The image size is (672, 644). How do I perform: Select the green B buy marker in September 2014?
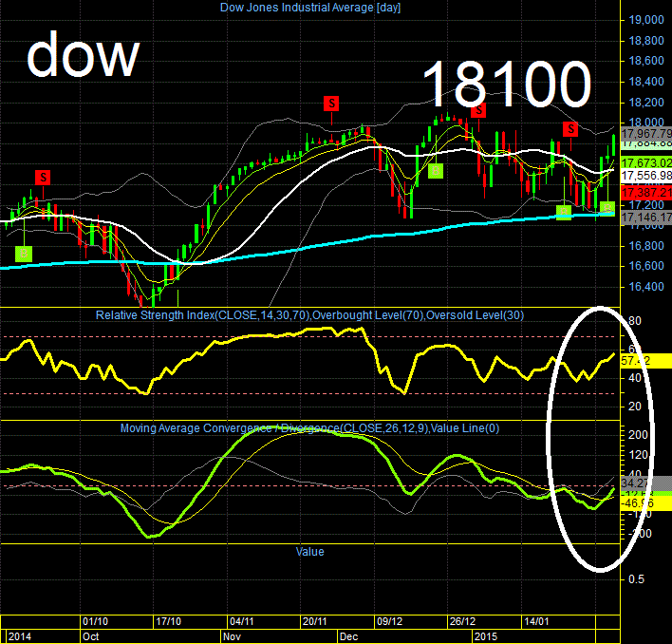pos(24,254)
